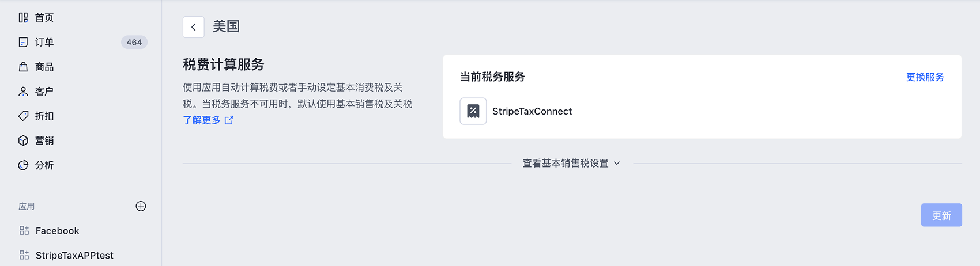Go back using the left chevron button
980x266 pixels.
coord(194,27)
